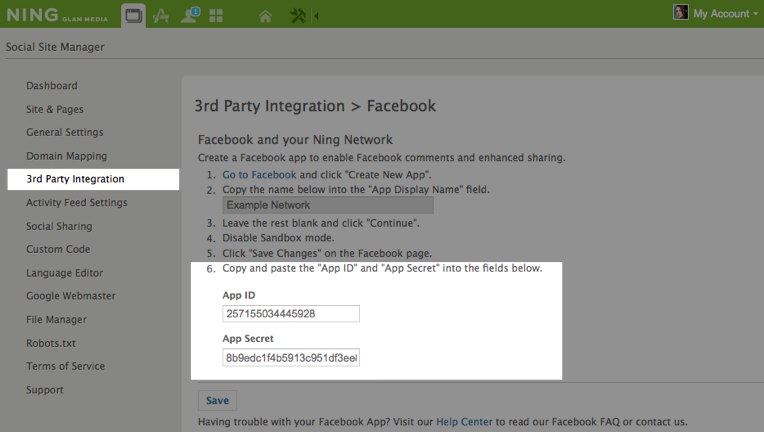Open Social Sharing settings

click(x=59, y=226)
